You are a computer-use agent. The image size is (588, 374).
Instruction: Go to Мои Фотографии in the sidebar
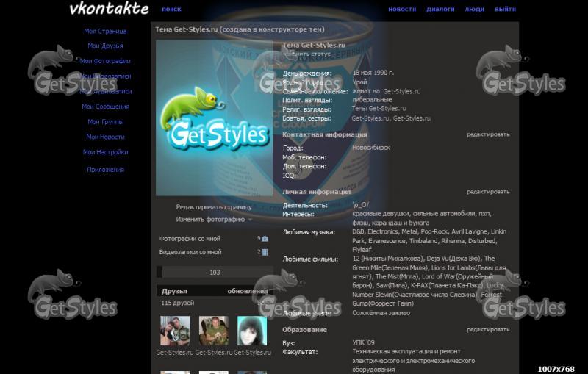coord(105,61)
